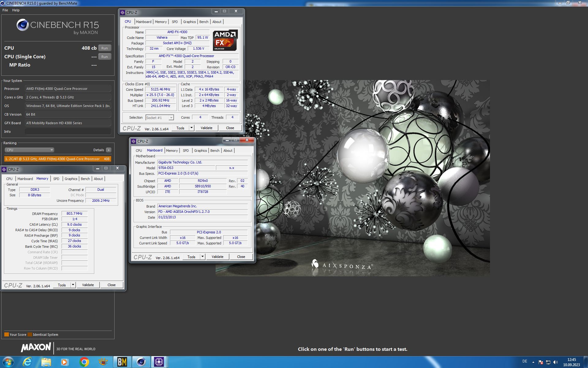Viewport: 588px width, 368px height.
Task: Click Tools button in Mainboard CPU-Z window
Action: point(191,257)
